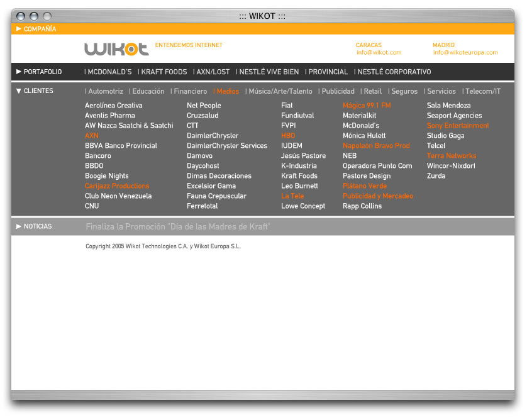Click the Carijazz Productions client link

pos(117,186)
